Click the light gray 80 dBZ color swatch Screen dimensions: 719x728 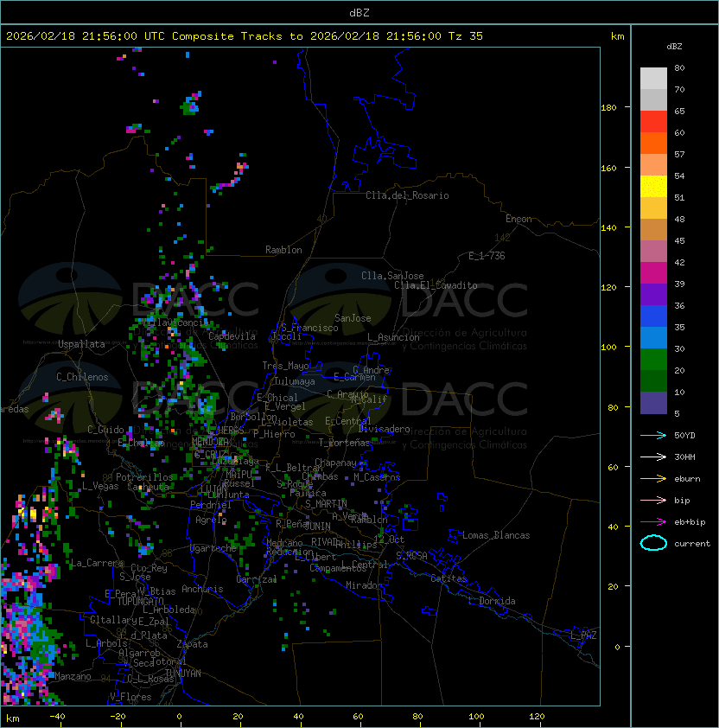pyautogui.click(x=653, y=79)
